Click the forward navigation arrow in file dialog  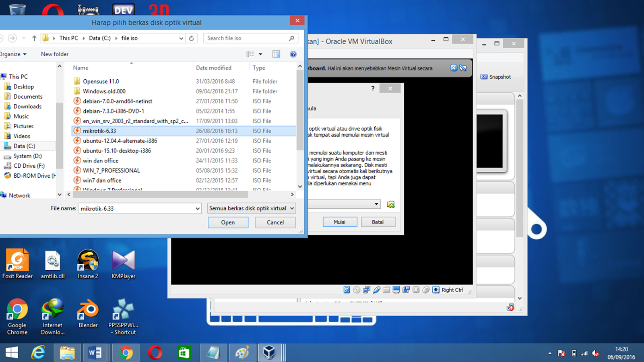(x=12, y=38)
